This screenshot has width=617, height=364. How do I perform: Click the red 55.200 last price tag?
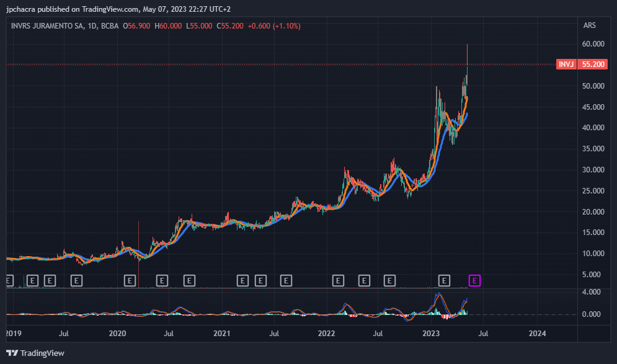point(593,64)
